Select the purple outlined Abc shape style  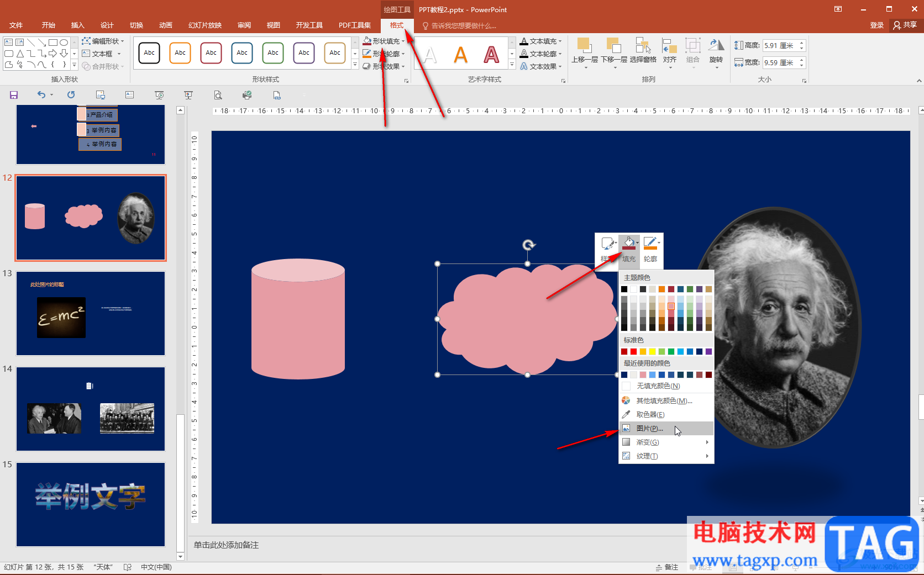304,53
